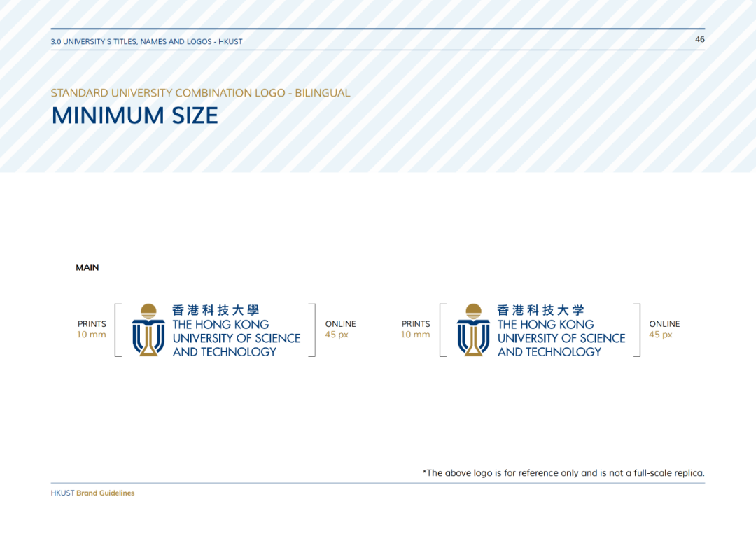This screenshot has height=534, width=756.
Task: Click the HKUST emblem in the simplified Chinese logo
Action: click(473, 330)
